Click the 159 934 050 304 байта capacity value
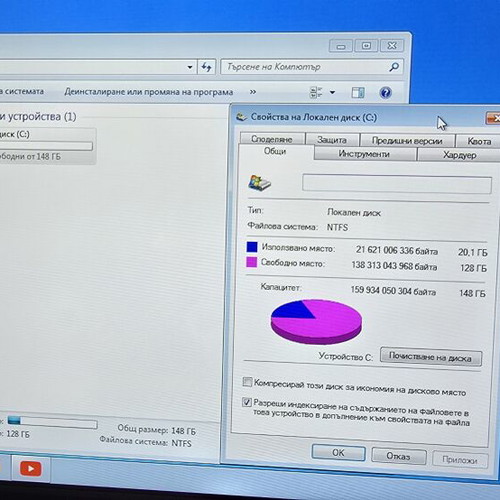This screenshot has width=500, height=500. click(x=393, y=291)
